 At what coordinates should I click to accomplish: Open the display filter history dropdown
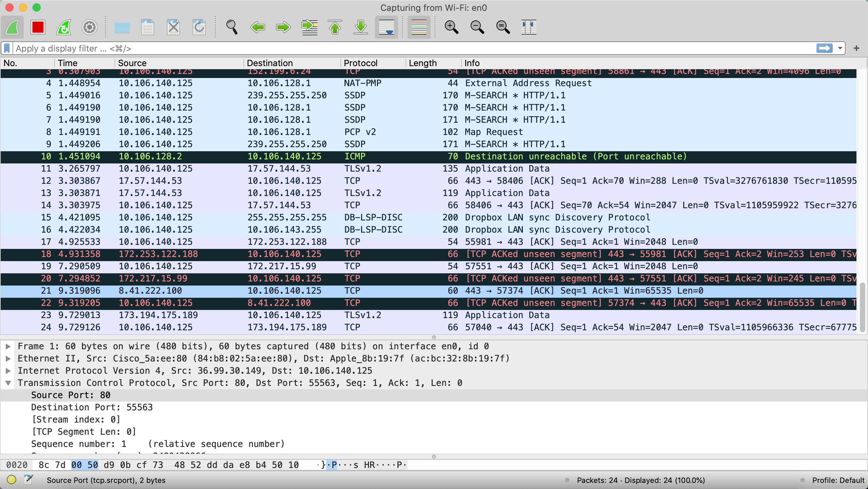click(x=840, y=48)
